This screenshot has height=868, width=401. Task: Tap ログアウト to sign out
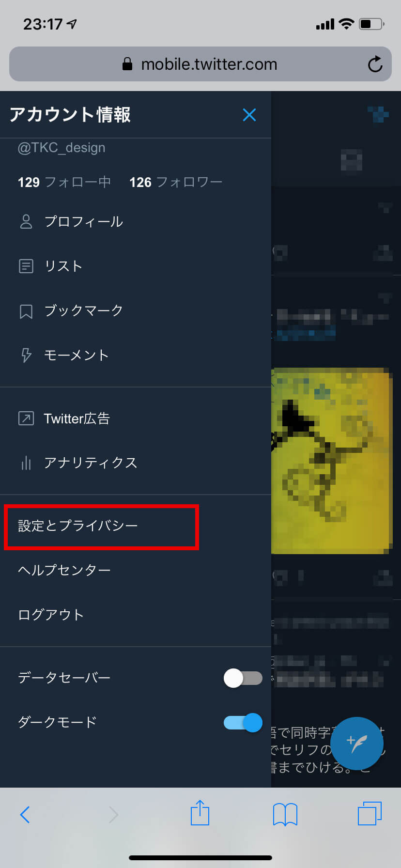pos(51,615)
